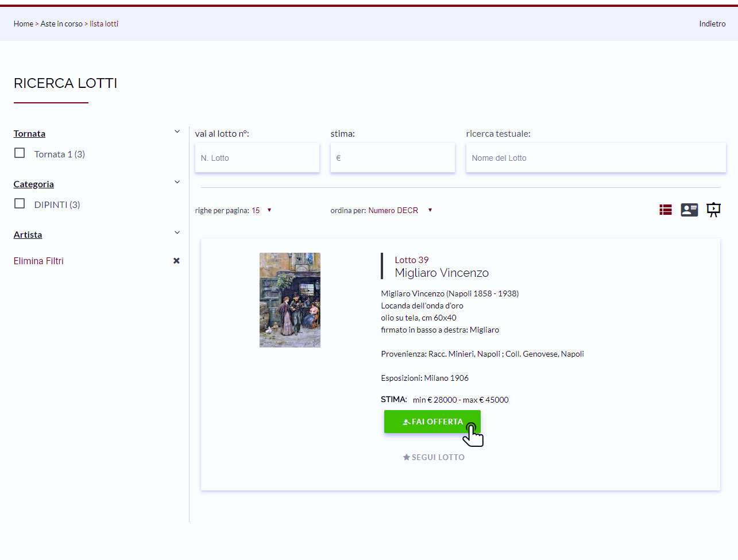Collapse the Categoria filter chevron
Screen dimensions: 738x560
coord(177,183)
